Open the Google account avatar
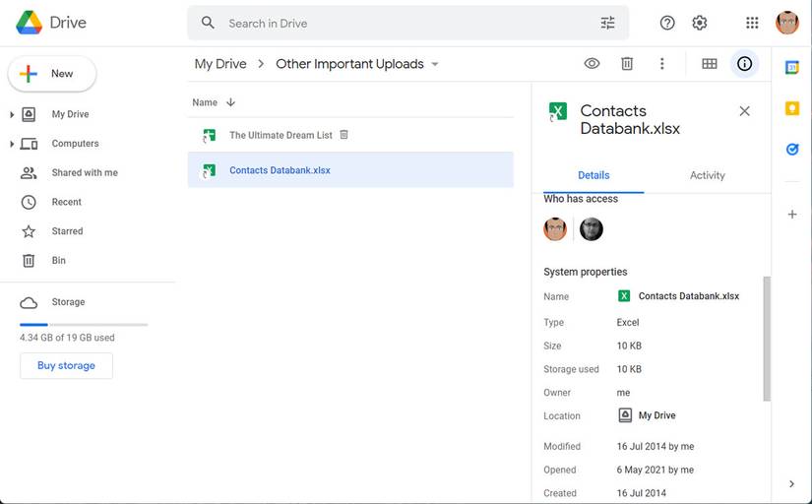Image resolution: width=812 pixels, height=504 pixels. point(787,23)
